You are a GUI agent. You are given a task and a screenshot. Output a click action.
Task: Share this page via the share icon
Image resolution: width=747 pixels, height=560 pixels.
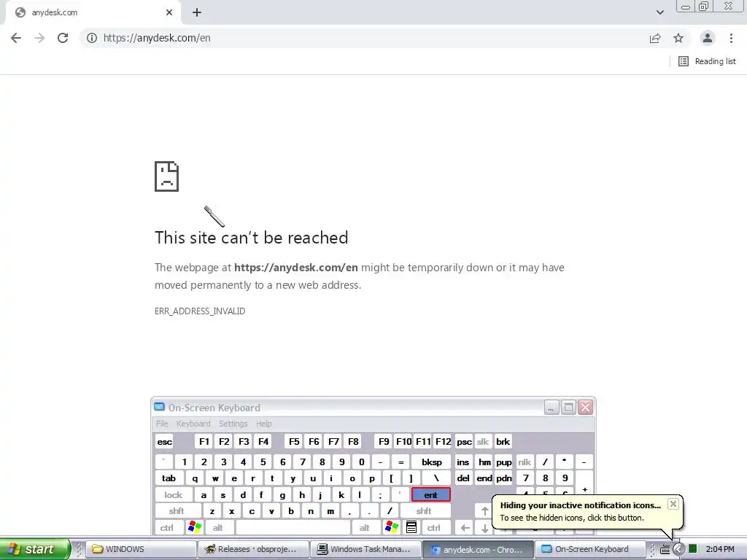(655, 38)
